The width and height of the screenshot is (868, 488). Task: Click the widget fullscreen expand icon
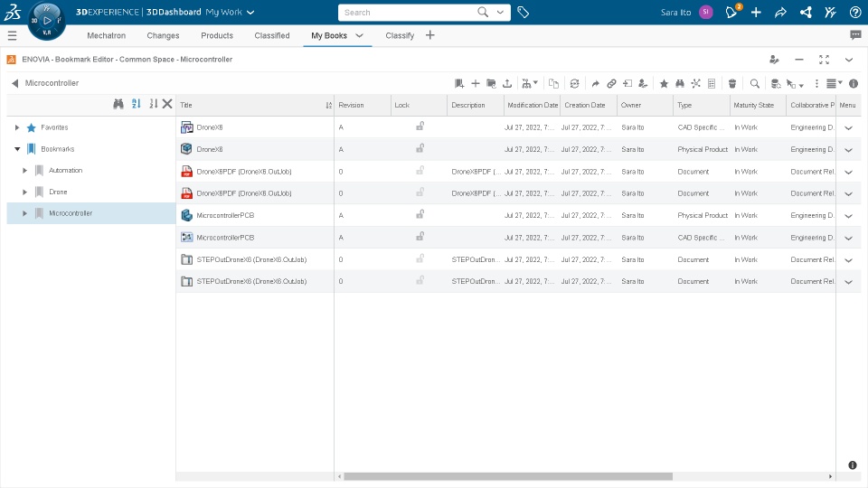824,60
